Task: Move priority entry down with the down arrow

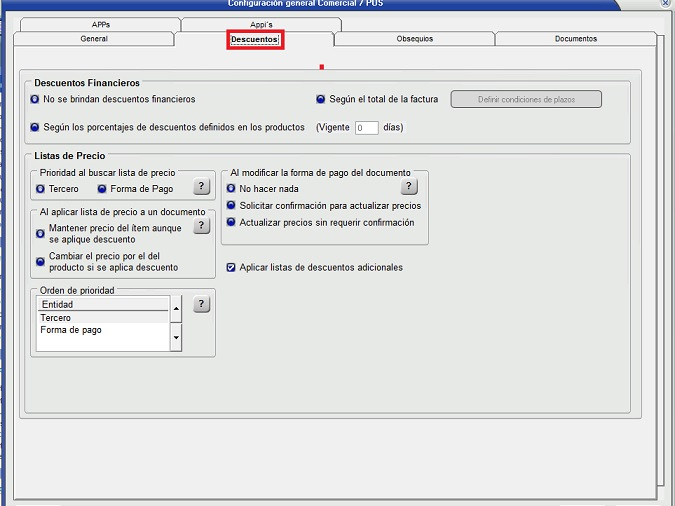Action: (x=177, y=339)
